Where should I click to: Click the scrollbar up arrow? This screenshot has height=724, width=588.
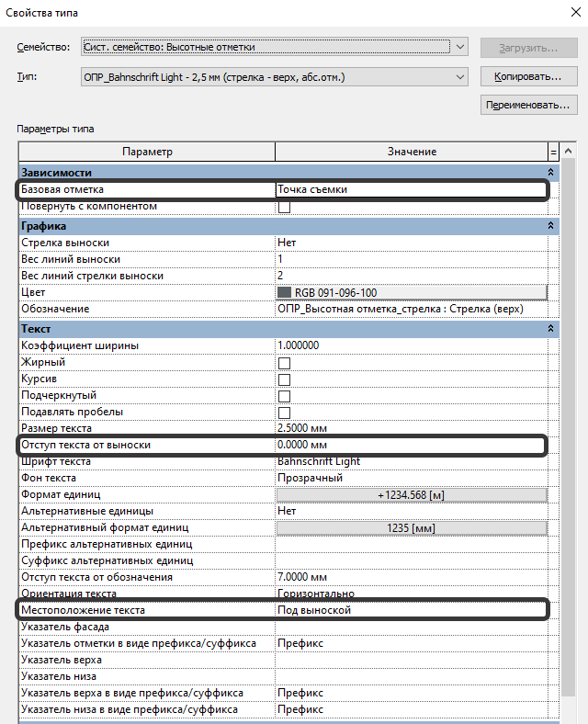[x=568, y=151]
